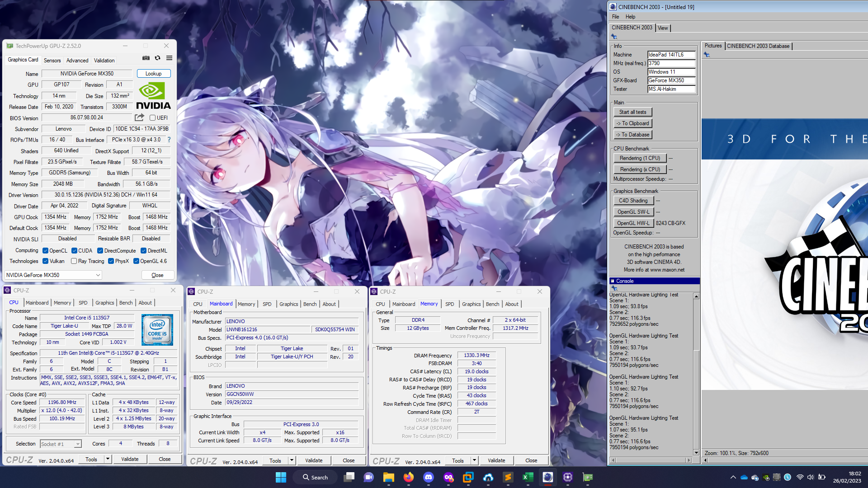Screen dimensions: 868x488
Task: Toggle the OpenGL 4.6 checkbox
Action: click(136, 261)
